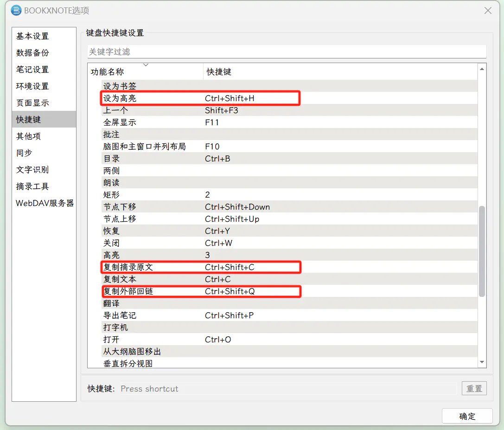The height and width of the screenshot is (430, 504).
Task: Select the 朗读 row
Action: click(x=289, y=183)
